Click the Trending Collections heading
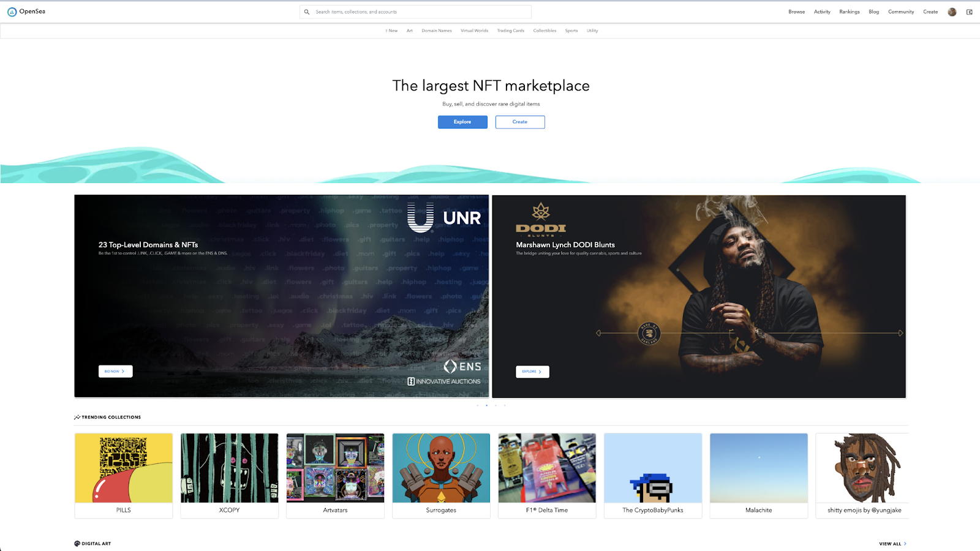The image size is (980, 551). [x=111, y=417]
